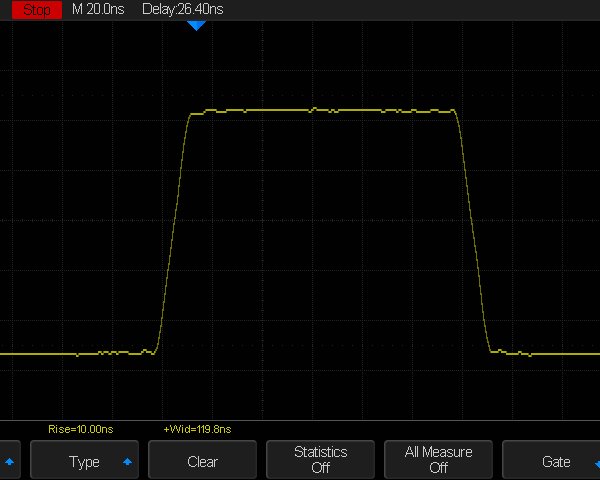Viewport: 600px width, 480px height.
Task: Select the +Wid=119.8ns measurement readout
Action: pos(197,429)
